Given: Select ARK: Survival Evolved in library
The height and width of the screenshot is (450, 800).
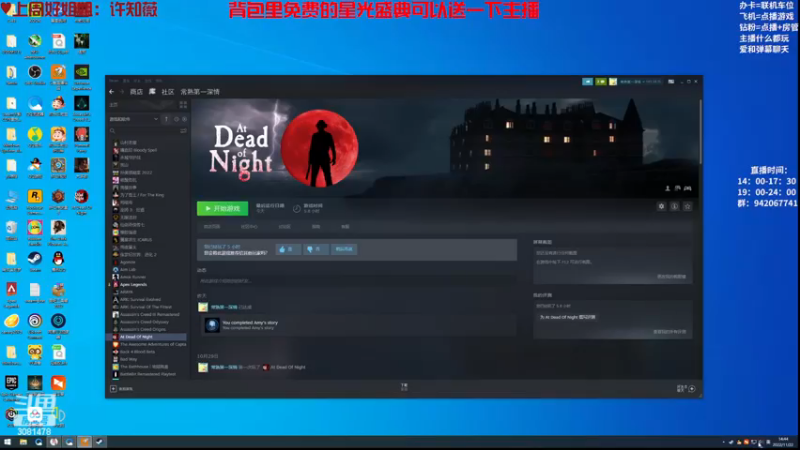Looking at the screenshot, I should (140, 299).
